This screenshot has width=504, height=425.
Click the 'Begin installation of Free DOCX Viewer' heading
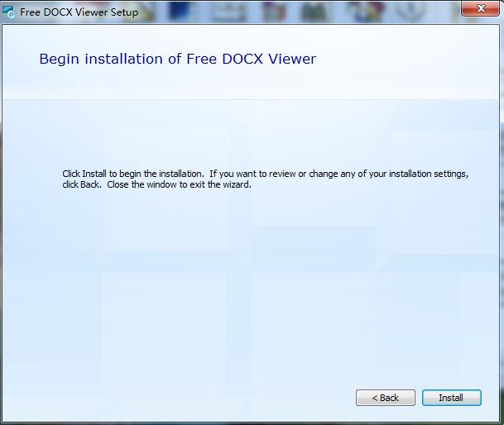[178, 59]
